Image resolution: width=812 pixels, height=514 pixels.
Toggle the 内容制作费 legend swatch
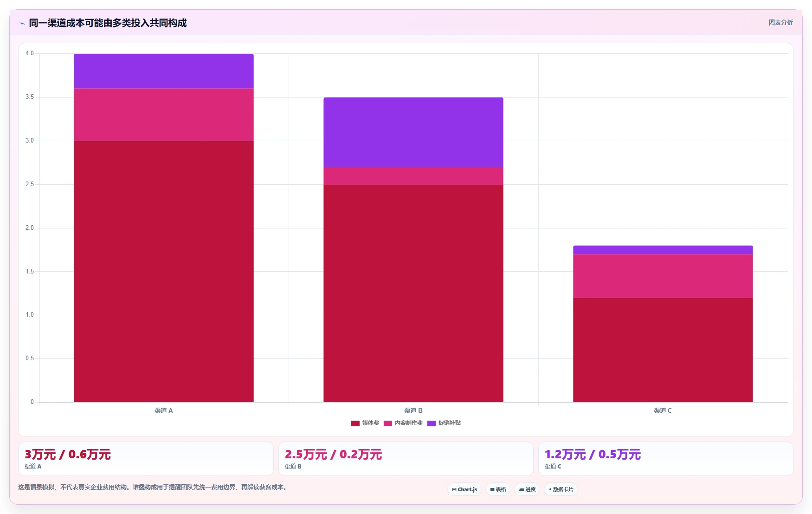point(388,423)
